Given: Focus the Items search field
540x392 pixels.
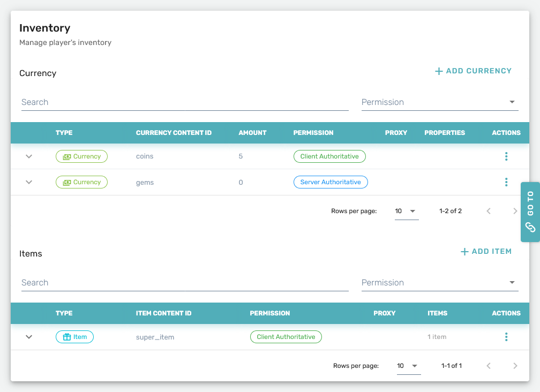Looking at the screenshot, I should (185, 283).
